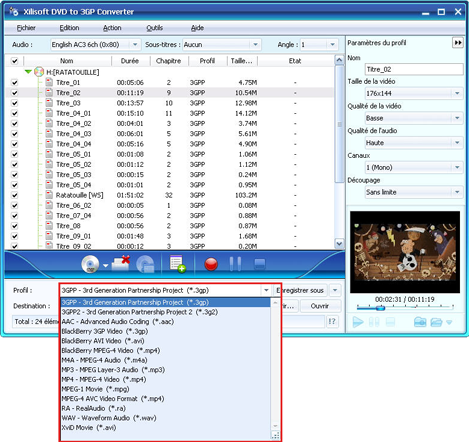The image size is (469, 442).
Task: Click the pause conversion icon in toolbar
Action: [x=235, y=264]
